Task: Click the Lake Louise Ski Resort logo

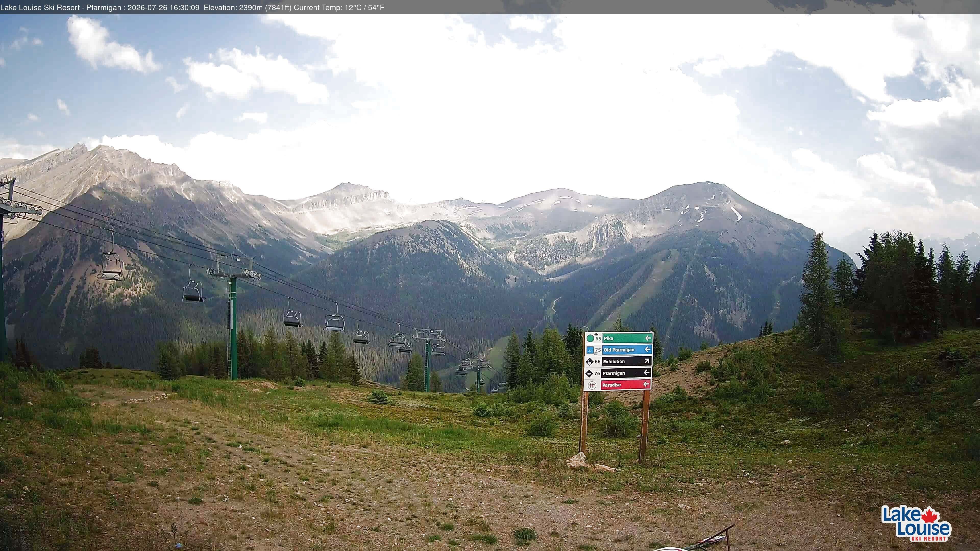Action: click(916, 524)
